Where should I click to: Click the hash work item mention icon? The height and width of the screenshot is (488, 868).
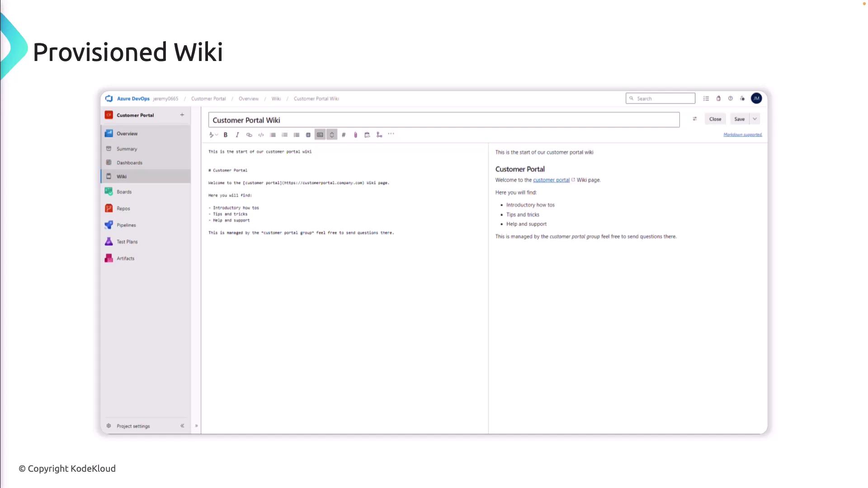(344, 135)
